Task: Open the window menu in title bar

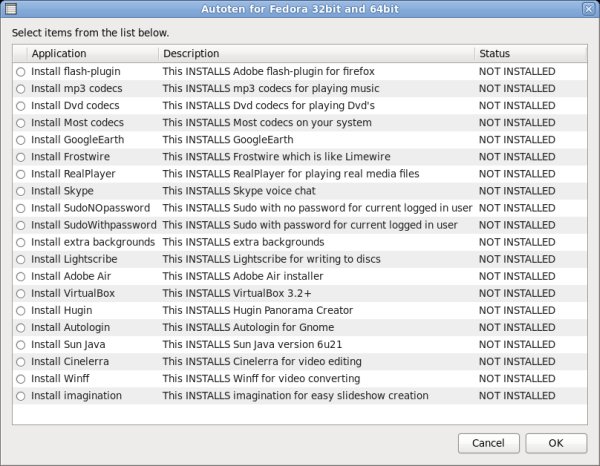Action: pos(11,9)
